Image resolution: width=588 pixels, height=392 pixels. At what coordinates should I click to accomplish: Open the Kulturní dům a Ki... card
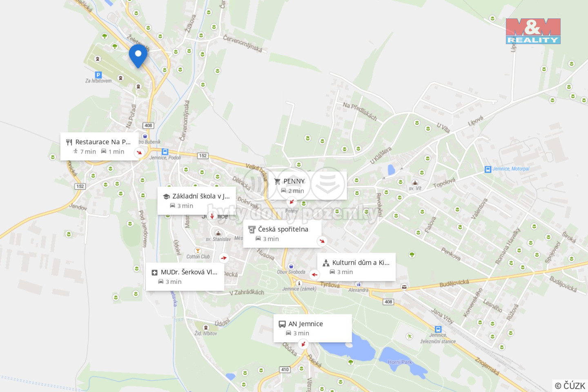click(356, 267)
